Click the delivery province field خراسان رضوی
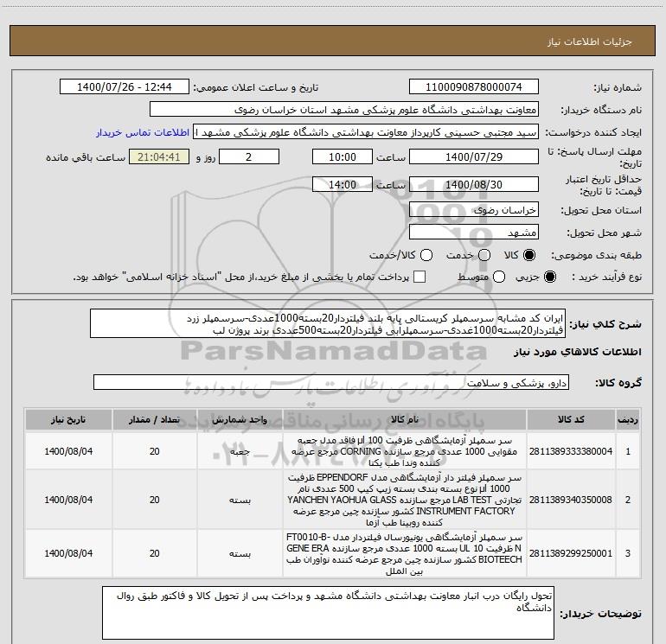The image size is (666, 644). coord(474,209)
